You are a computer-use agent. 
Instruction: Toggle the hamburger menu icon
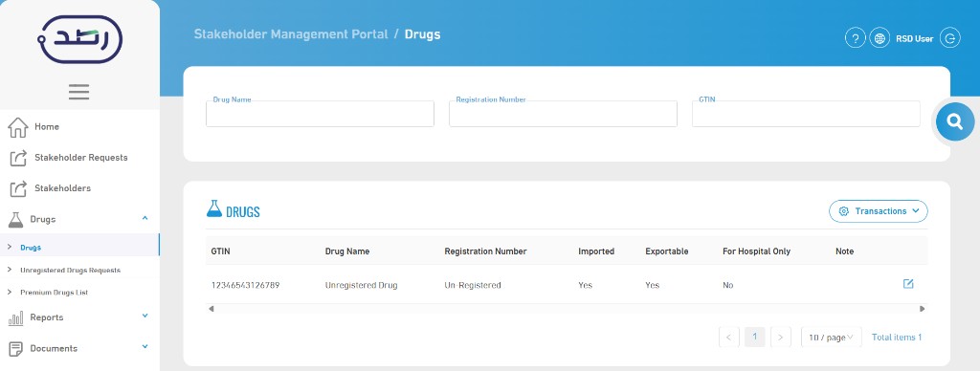pos(78,92)
